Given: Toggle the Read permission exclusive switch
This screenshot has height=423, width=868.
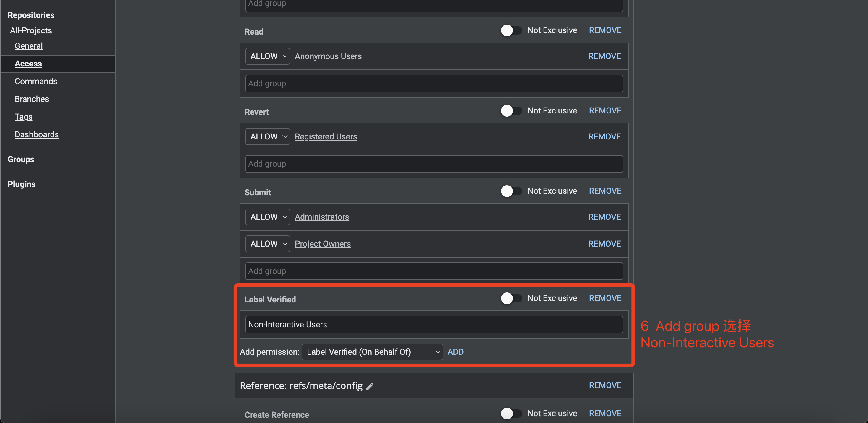Looking at the screenshot, I should [x=511, y=30].
